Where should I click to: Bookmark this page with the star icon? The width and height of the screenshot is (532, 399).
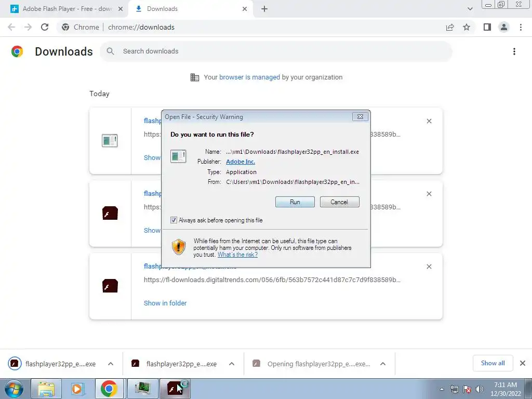467,27
